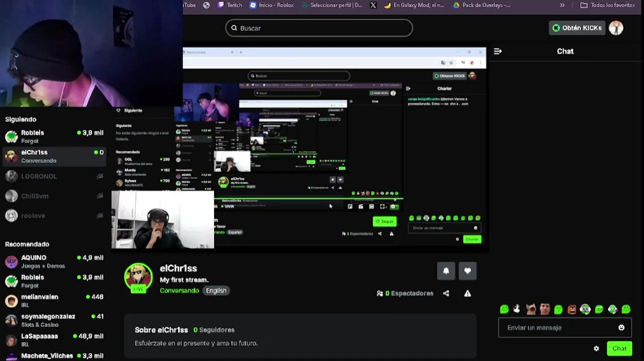The width and height of the screenshot is (644, 361).
Task: Expand the bookmarks overflow chevron
Action: tap(562, 5)
